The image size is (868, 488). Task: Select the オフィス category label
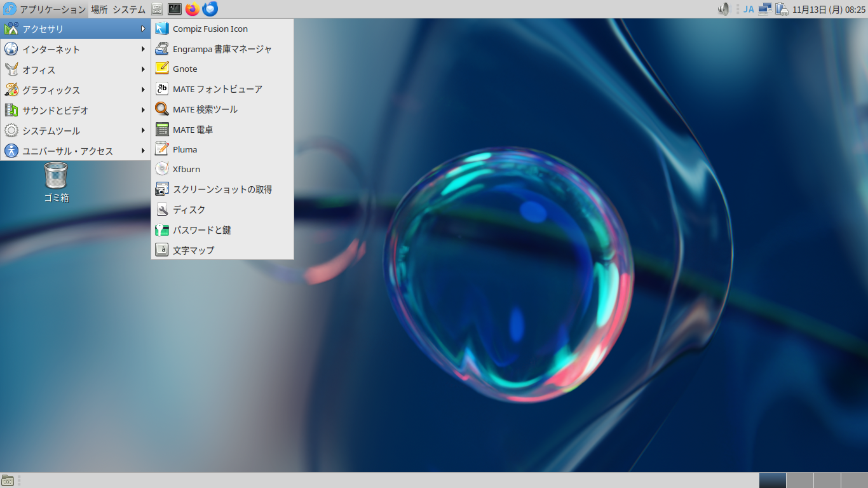click(39, 70)
